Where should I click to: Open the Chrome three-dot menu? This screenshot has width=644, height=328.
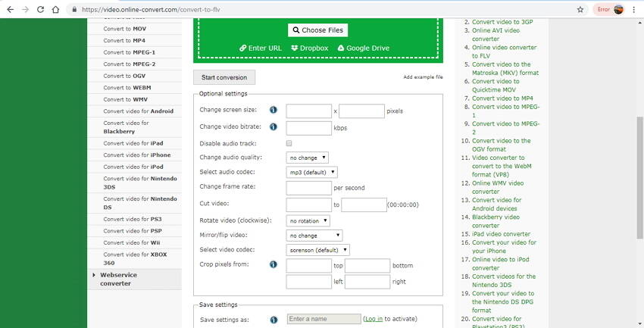point(635,9)
